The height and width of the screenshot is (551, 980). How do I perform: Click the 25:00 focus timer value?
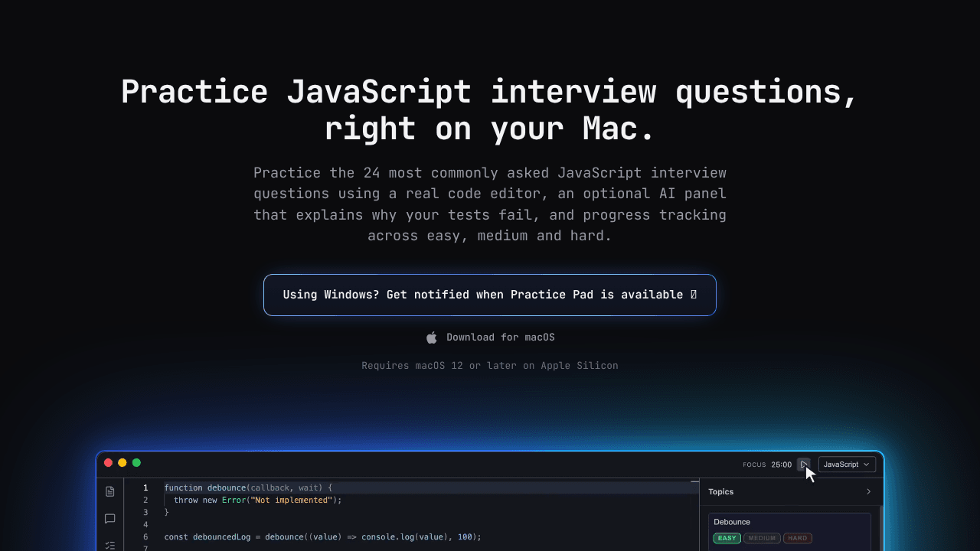point(782,465)
